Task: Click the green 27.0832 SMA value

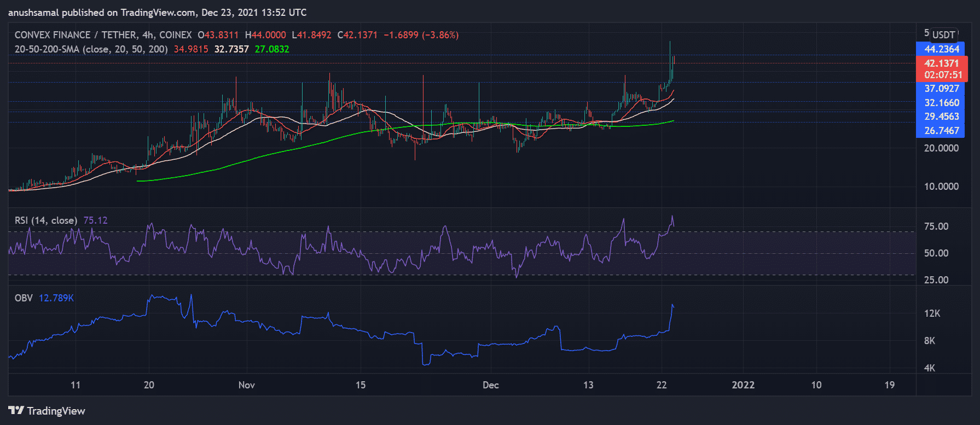Action: point(272,49)
